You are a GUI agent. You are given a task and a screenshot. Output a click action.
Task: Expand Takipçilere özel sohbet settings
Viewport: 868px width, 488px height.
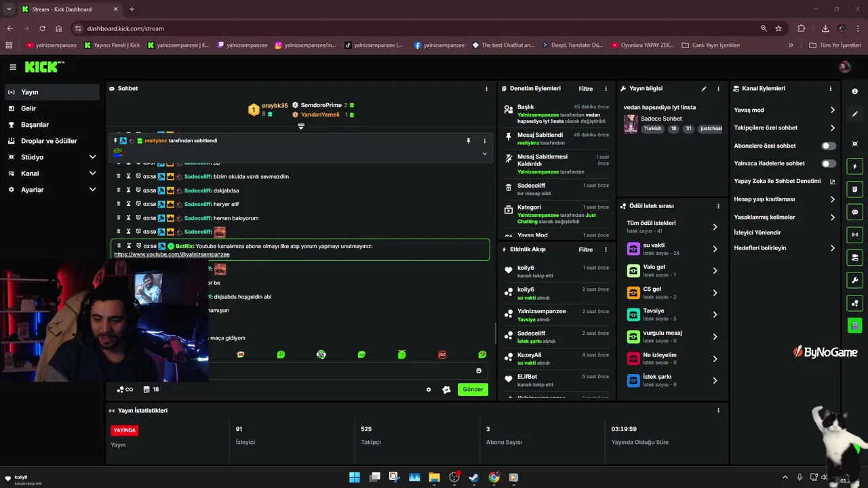pos(785,127)
